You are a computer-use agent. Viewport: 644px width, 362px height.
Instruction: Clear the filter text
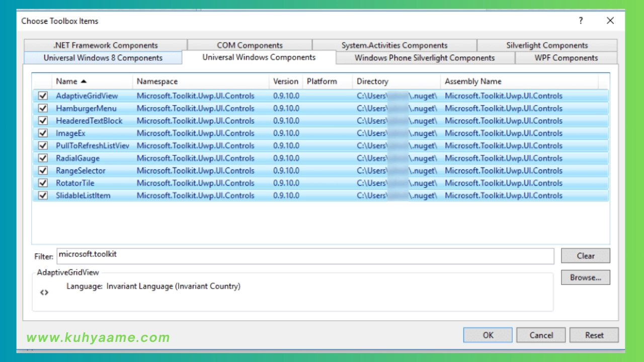pos(586,255)
